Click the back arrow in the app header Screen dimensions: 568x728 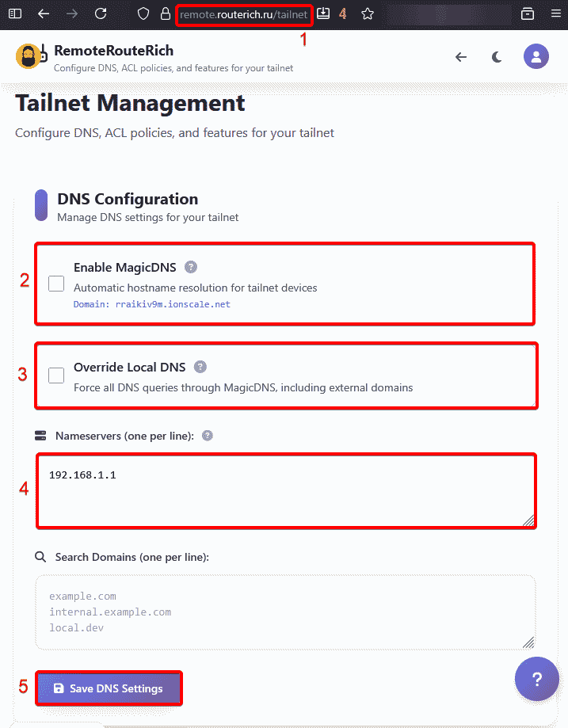(x=461, y=56)
